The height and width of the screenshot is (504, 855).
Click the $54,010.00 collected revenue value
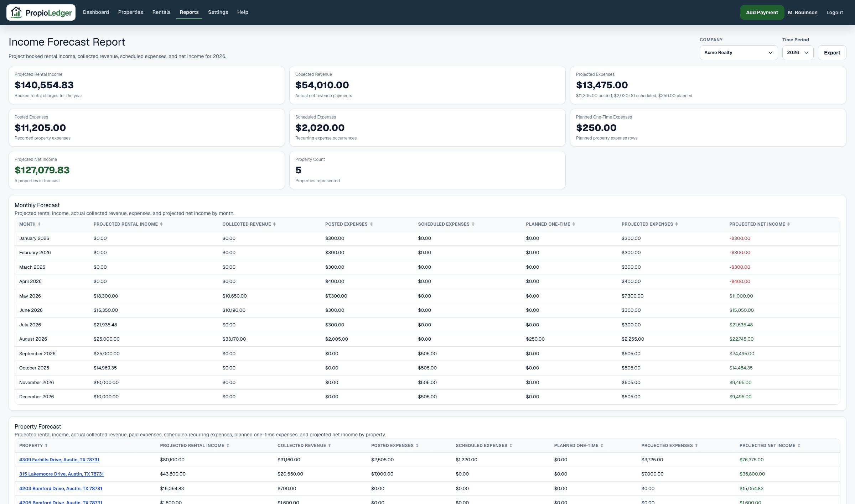(x=322, y=85)
